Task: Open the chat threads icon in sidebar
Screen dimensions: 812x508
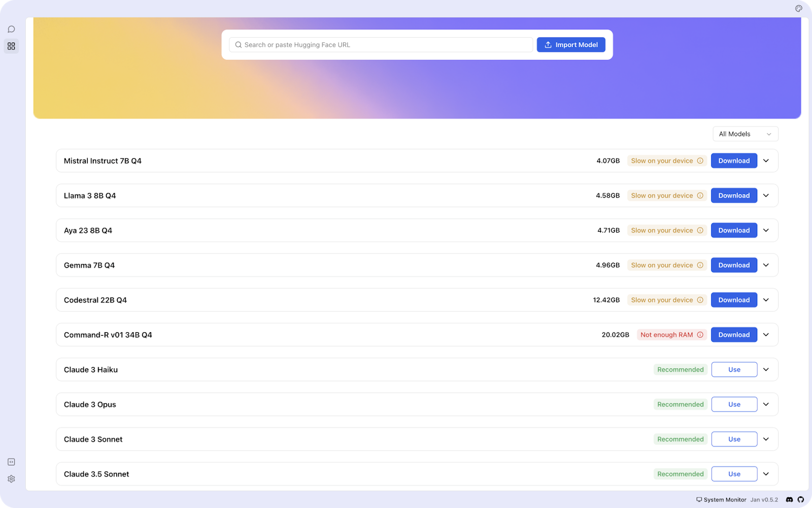Action: [11, 29]
